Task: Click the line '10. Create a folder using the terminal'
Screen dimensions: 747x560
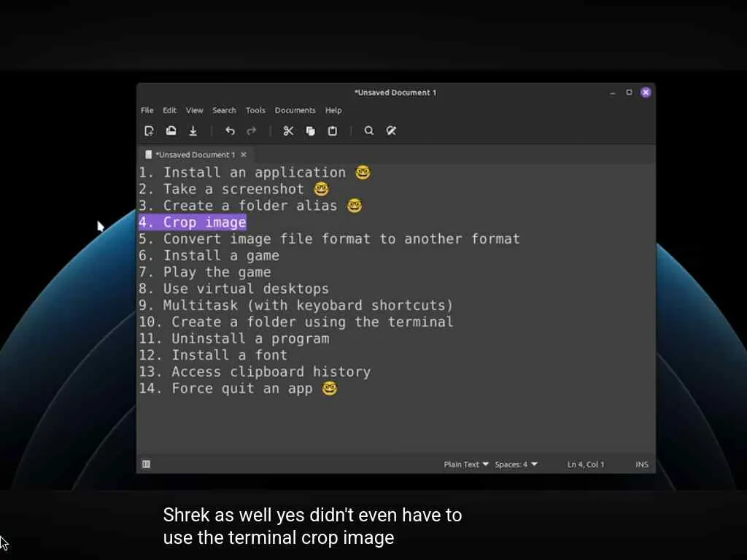Action: [296, 322]
